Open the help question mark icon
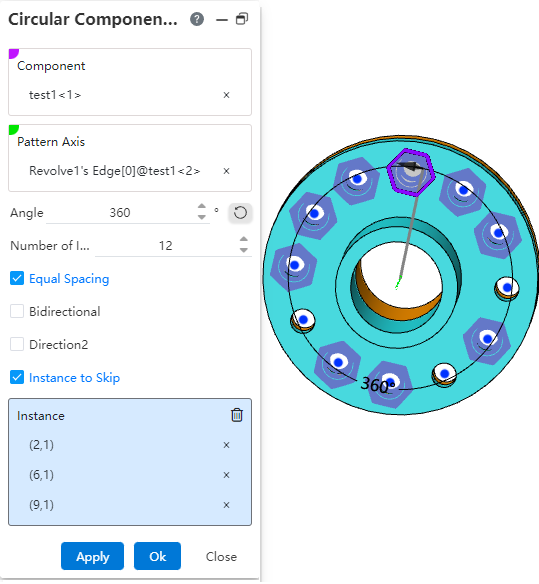 coord(197,19)
